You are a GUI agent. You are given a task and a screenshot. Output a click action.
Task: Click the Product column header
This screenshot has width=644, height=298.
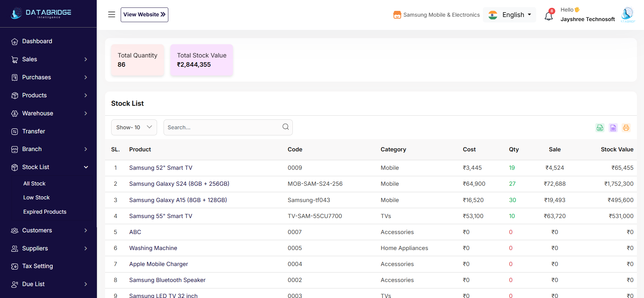pyautogui.click(x=140, y=149)
